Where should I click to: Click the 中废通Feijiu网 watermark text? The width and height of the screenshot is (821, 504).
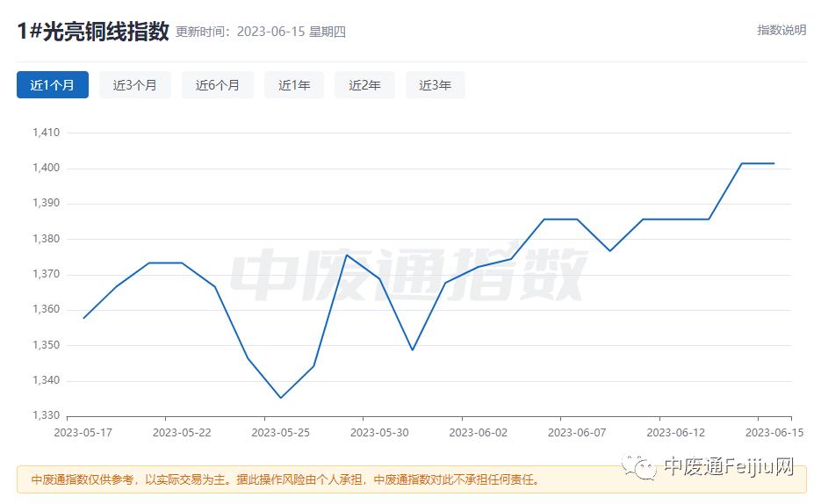click(729, 465)
